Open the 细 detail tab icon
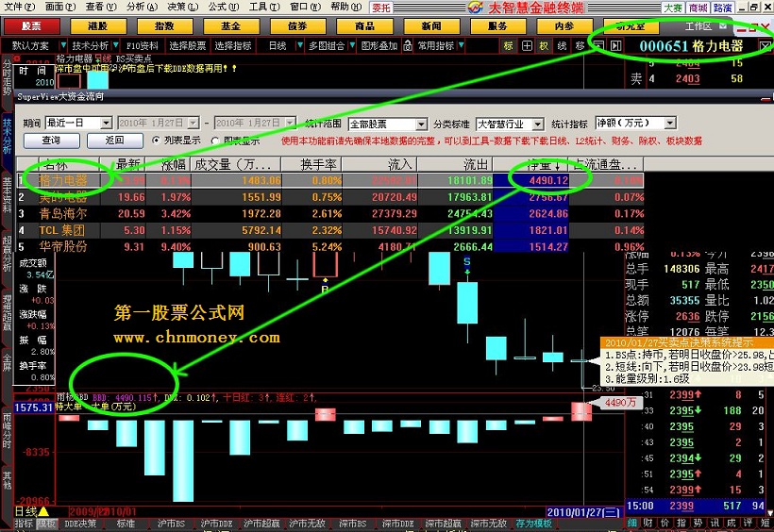Viewport: 774px width, 532px height. [632, 523]
